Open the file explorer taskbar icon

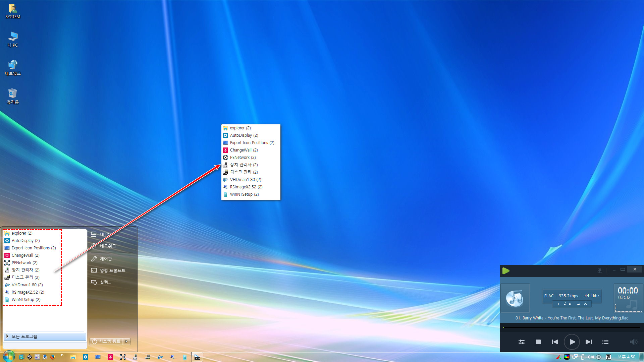tap(73, 357)
